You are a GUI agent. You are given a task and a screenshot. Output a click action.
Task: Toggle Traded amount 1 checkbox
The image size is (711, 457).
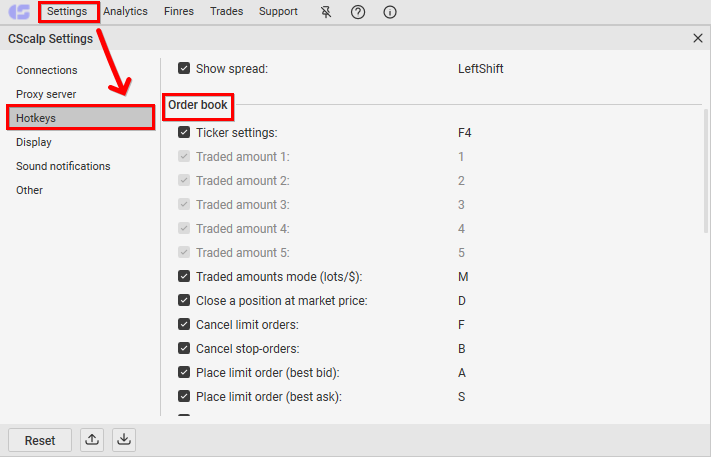pyautogui.click(x=184, y=156)
